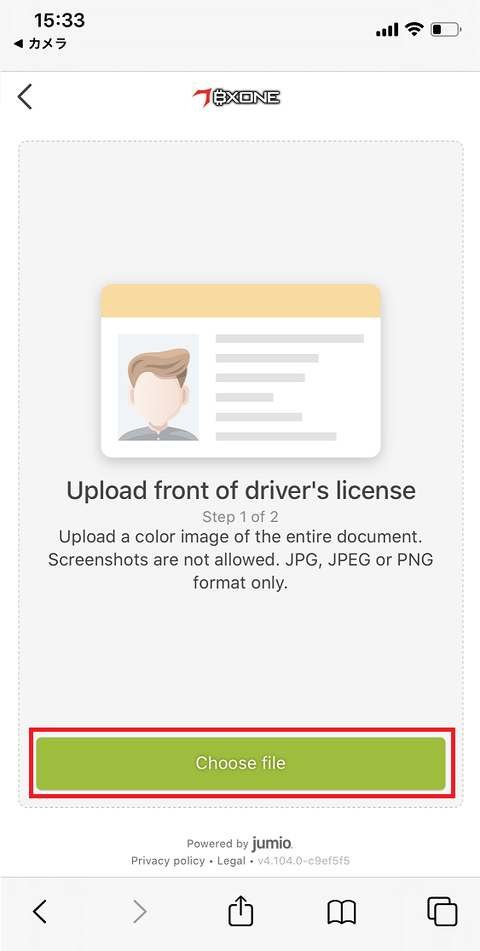
Task: Open the Legal link
Action: click(x=231, y=861)
